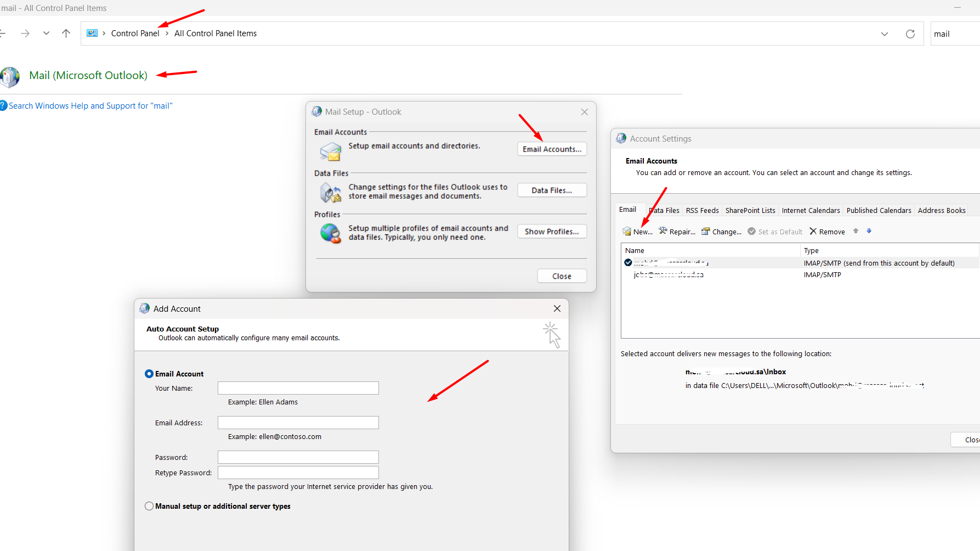Click the Data Files icon in Mail Setup
Image resolution: width=980 pixels, height=551 pixels.
(x=331, y=193)
